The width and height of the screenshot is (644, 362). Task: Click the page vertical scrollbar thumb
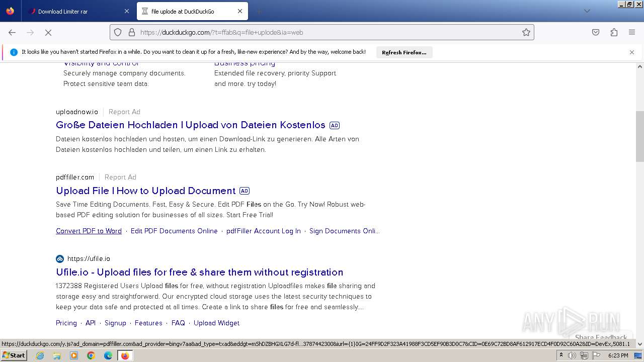(640, 136)
